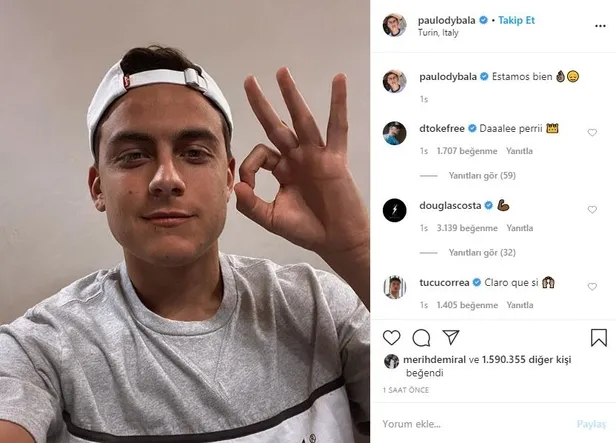Expand Yanıtları gör (32) replies
Image resolution: width=616 pixels, height=443 pixels.
click(482, 253)
